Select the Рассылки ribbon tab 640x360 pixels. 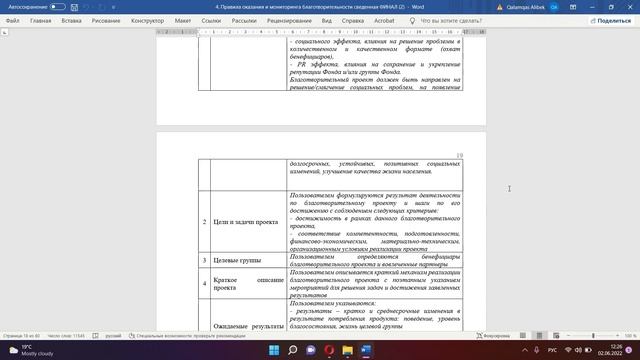tap(244, 20)
